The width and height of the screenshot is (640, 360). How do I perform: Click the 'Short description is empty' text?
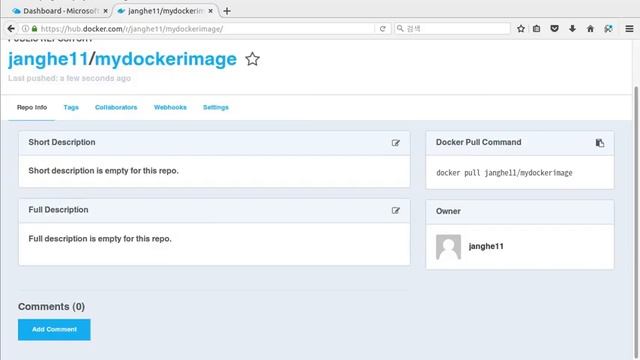coord(104,171)
